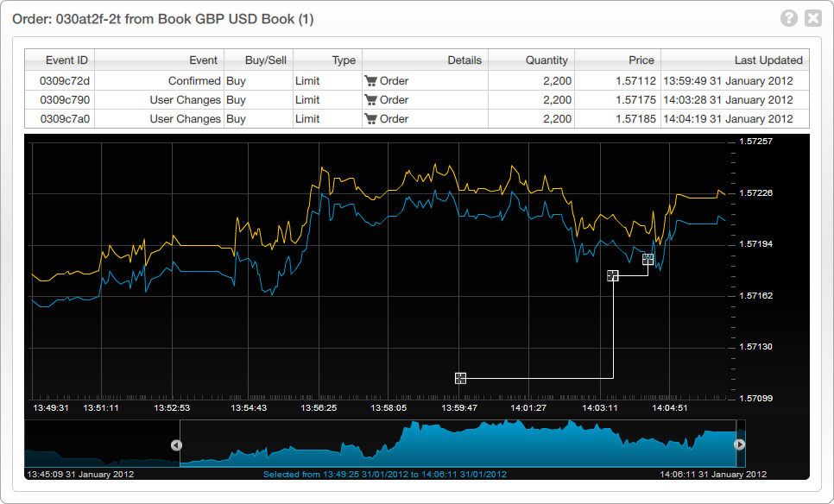
Task: Sort by Price column header
Action: [617, 60]
